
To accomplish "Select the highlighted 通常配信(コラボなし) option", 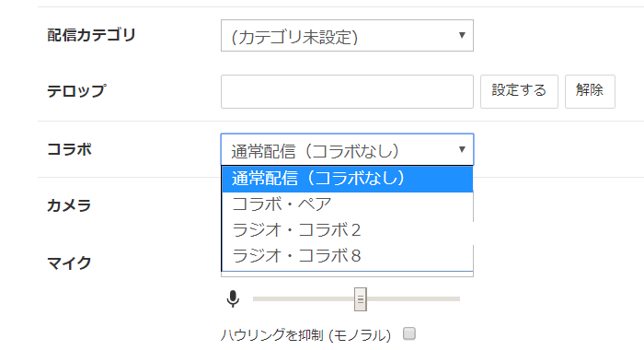I will pos(348,179).
